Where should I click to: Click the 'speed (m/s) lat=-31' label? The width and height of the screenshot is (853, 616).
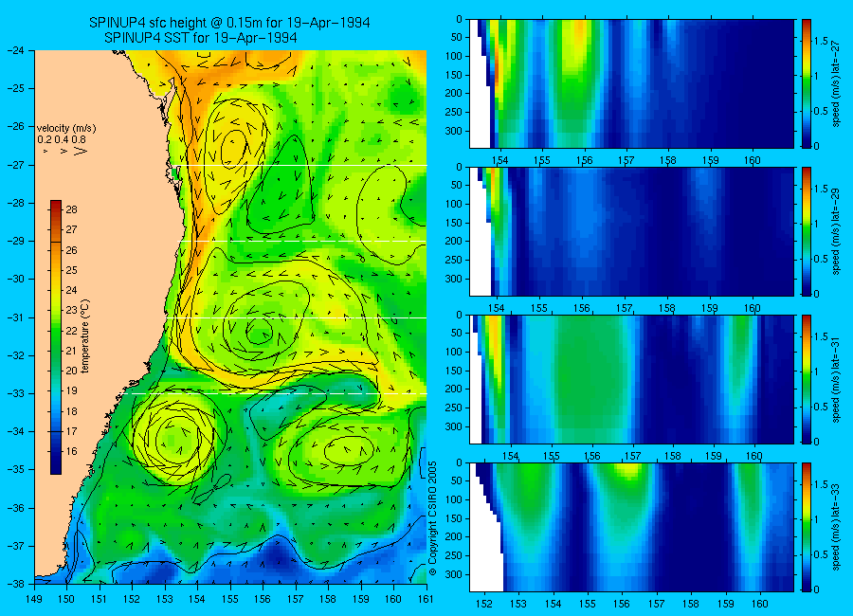point(837,380)
